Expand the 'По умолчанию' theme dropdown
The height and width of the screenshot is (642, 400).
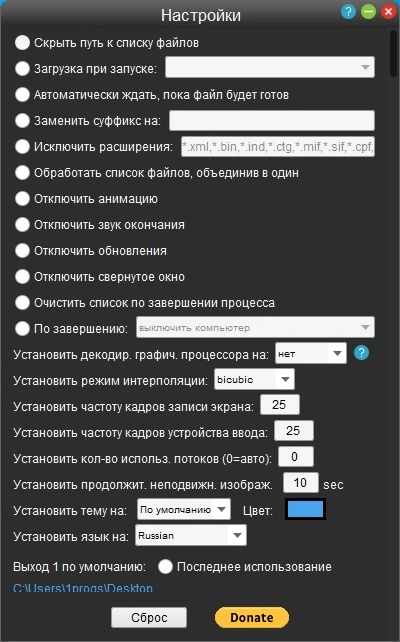(x=184, y=509)
